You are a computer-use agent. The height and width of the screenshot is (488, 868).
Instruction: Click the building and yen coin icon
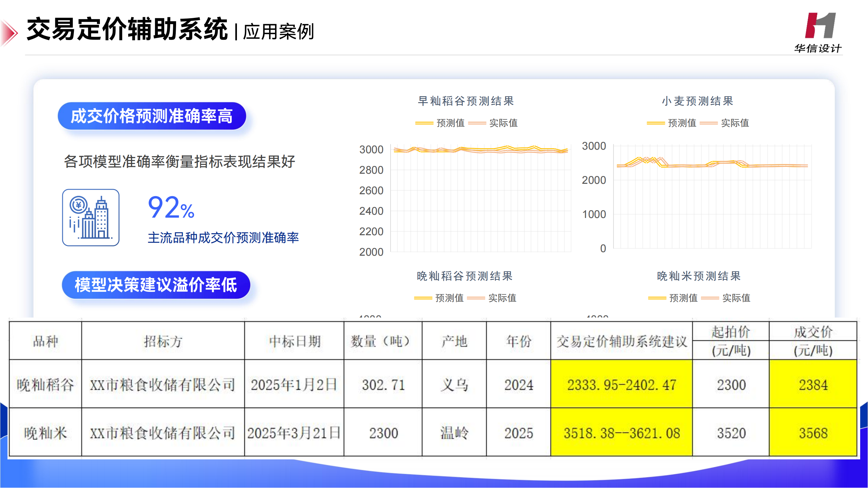tap(91, 218)
